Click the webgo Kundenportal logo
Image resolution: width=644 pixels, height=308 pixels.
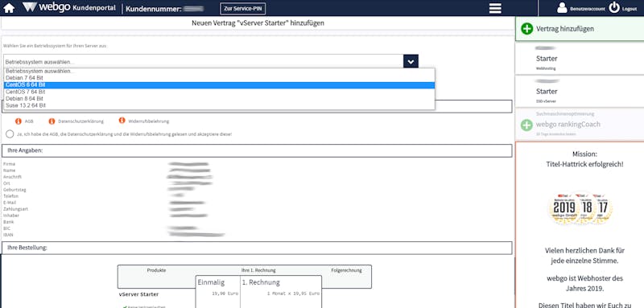point(68,8)
